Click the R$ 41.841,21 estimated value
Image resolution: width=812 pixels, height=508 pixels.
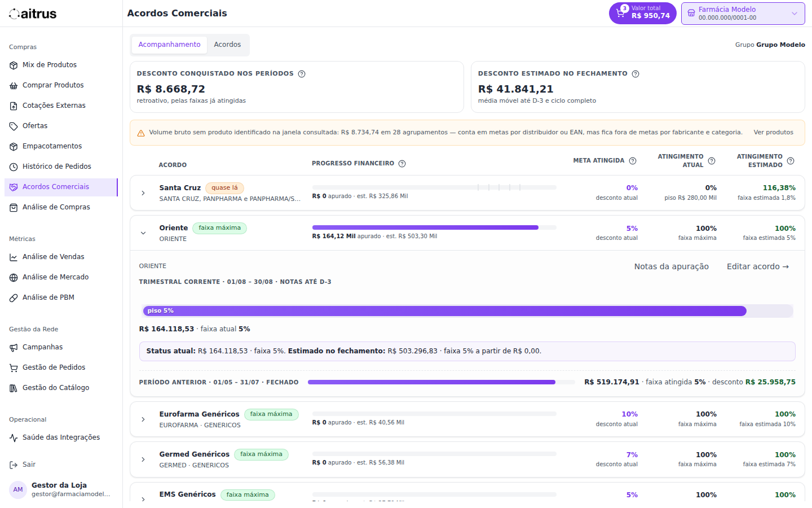(516, 89)
